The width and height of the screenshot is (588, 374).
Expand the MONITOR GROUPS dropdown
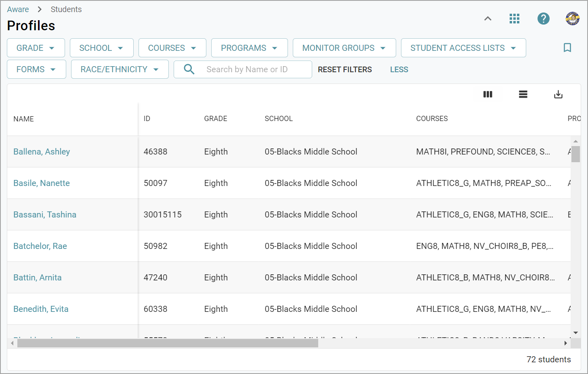click(x=344, y=48)
